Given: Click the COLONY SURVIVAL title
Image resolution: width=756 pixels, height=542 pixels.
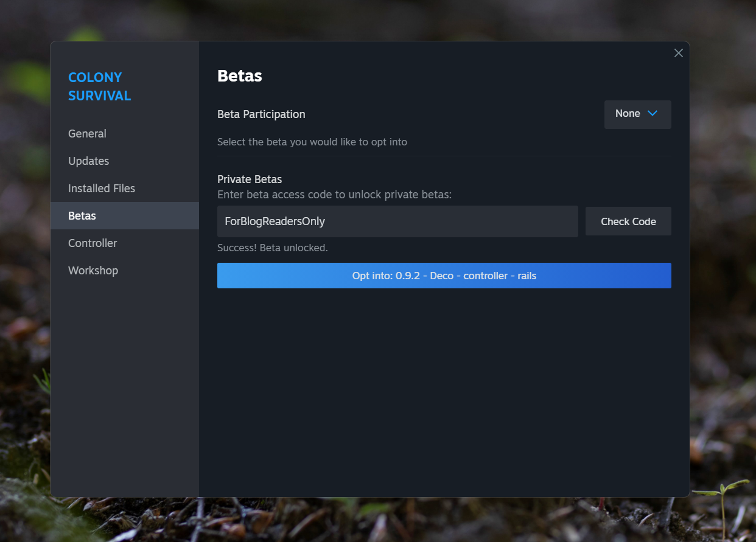Looking at the screenshot, I should pos(100,86).
